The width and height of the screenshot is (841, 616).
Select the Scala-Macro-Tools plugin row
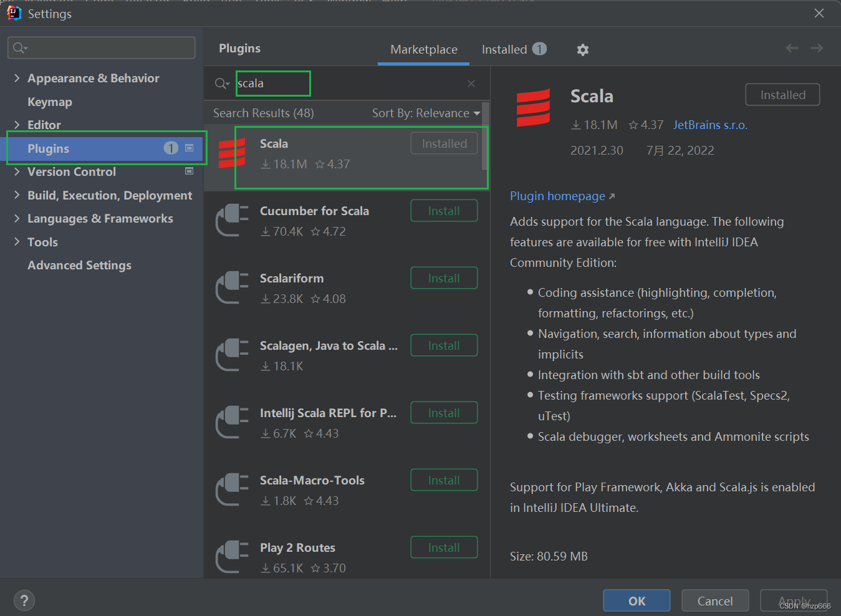pos(346,490)
